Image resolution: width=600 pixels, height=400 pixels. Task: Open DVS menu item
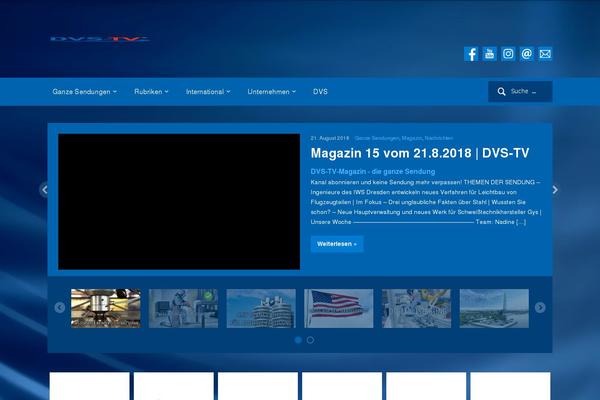[320, 92]
